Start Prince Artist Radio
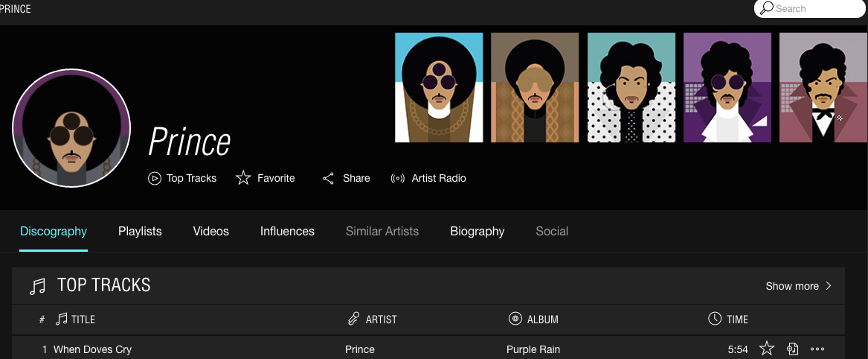Image resolution: width=868 pixels, height=359 pixels. tap(428, 178)
